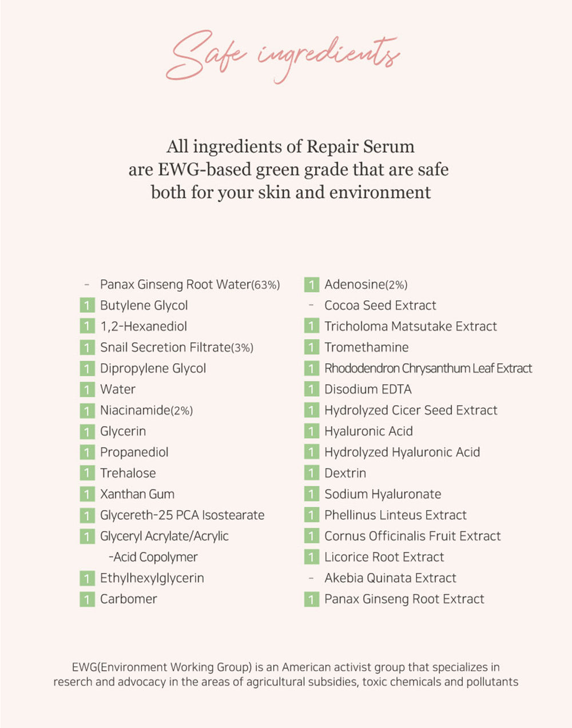The height and width of the screenshot is (728, 572).
Task: Click the green badge next to Niacinamide
Action: click(x=87, y=411)
